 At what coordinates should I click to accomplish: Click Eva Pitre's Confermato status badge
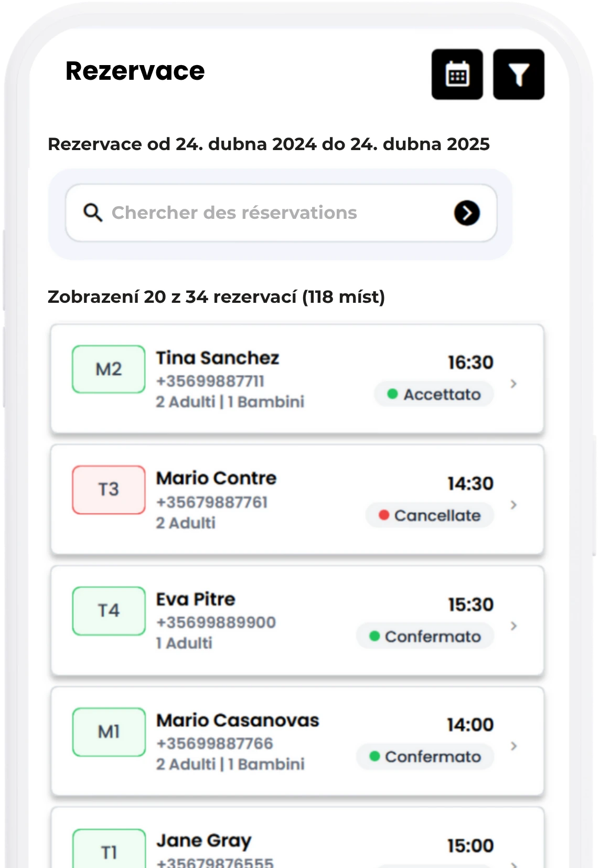tap(425, 636)
